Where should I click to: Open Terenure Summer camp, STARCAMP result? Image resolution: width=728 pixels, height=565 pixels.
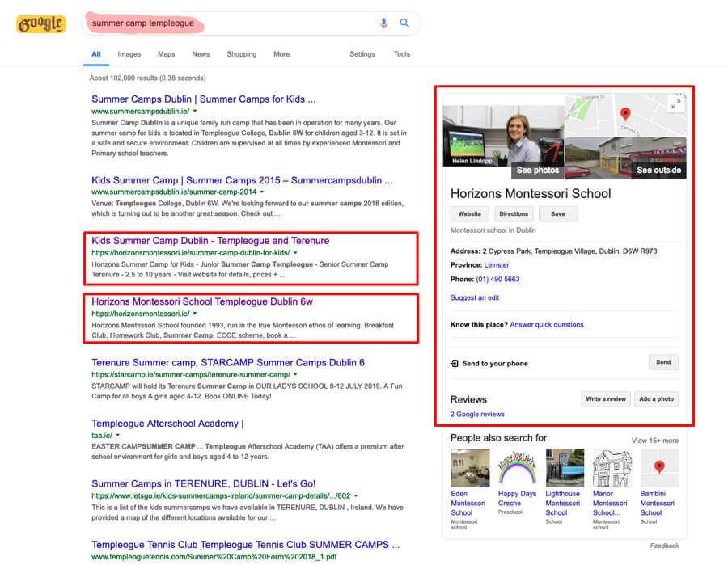228,363
